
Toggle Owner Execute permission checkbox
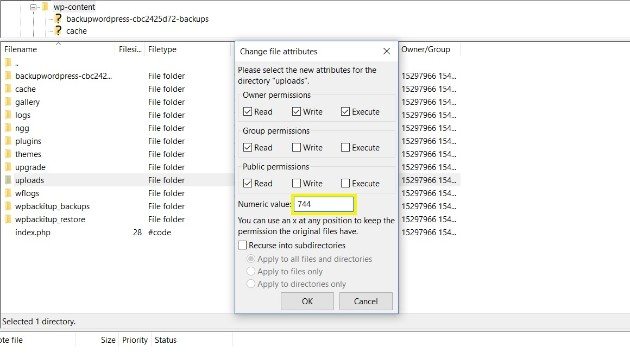tap(346, 111)
